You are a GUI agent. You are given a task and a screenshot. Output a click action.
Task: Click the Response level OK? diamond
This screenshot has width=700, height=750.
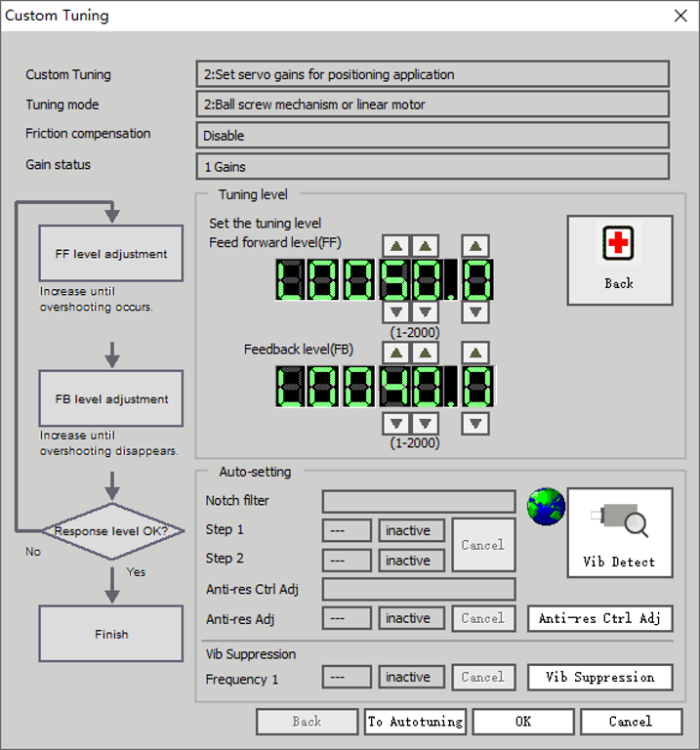(112, 531)
